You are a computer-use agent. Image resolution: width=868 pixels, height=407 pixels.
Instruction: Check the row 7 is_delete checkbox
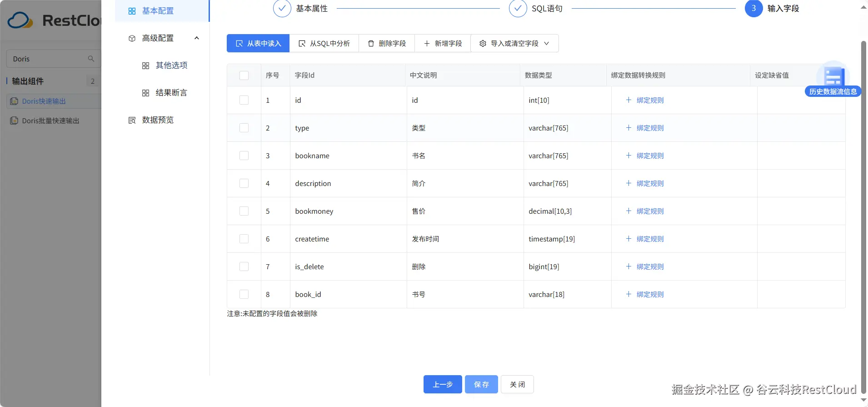pyautogui.click(x=244, y=266)
